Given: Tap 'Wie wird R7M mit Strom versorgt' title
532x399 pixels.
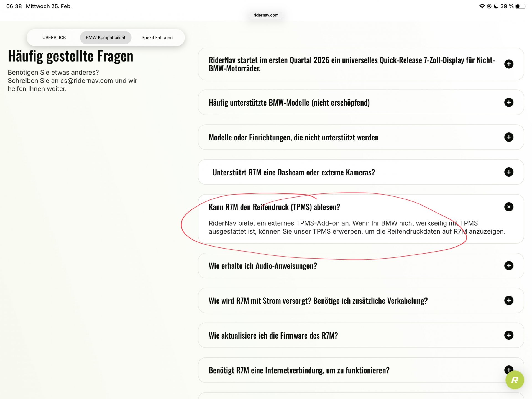Looking at the screenshot, I should (x=318, y=301).
